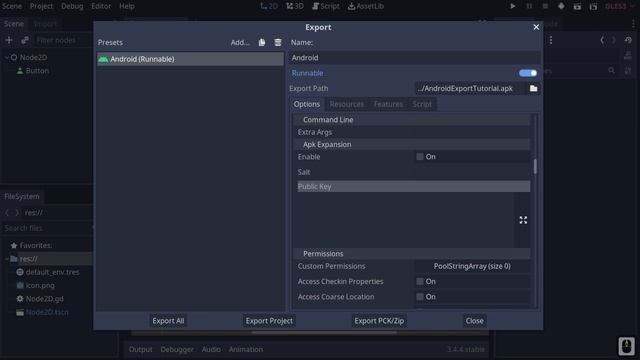Check Access Coarse Location On

pyautogui.click(x=420, y=297)
